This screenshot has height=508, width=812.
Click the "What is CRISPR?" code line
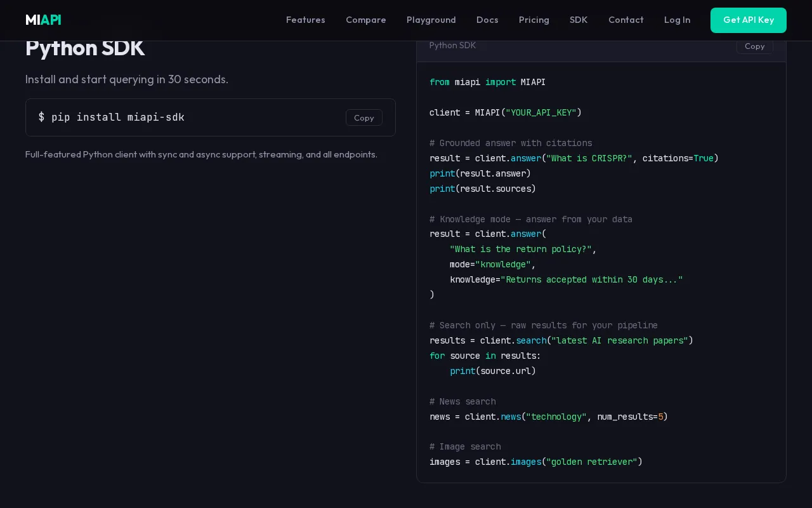click(x=574, y=158)
